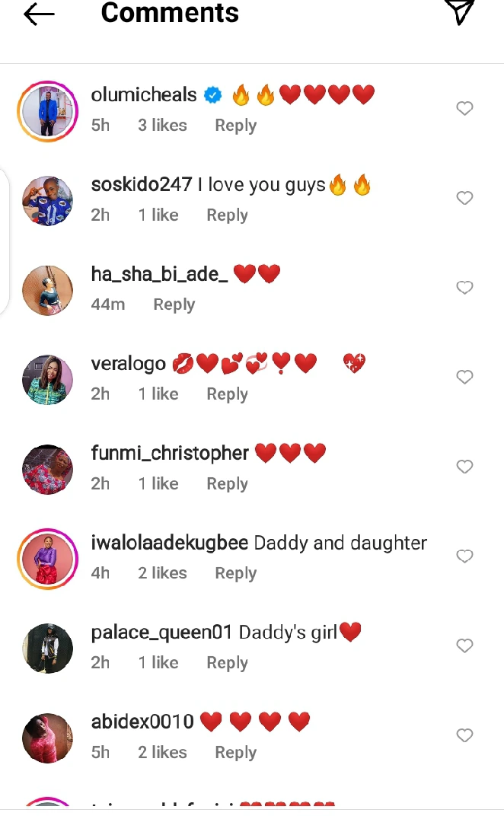Open the share paper-plane icon

[x=459, y=12]
